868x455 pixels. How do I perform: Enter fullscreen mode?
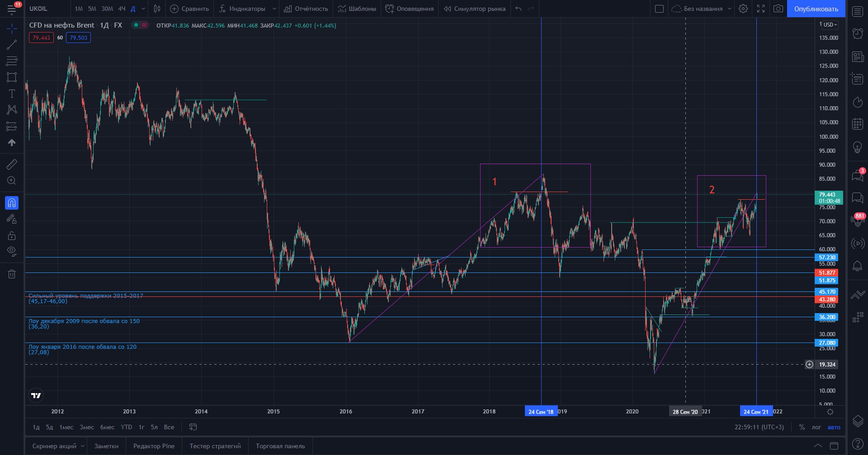[761, 9]
